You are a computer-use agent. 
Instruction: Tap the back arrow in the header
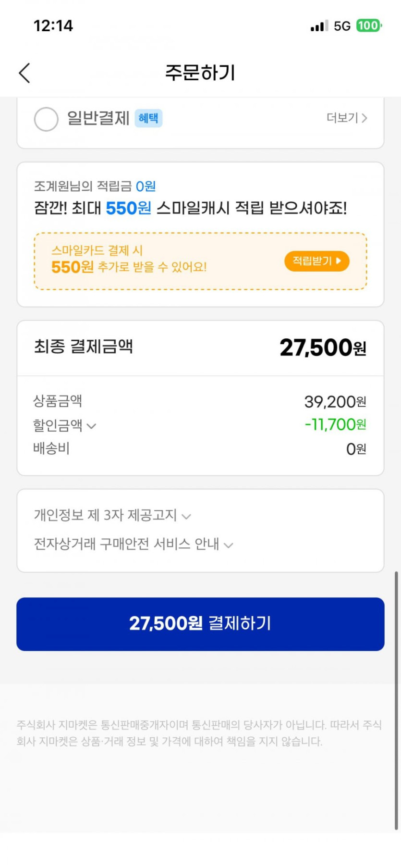point(25,73)
